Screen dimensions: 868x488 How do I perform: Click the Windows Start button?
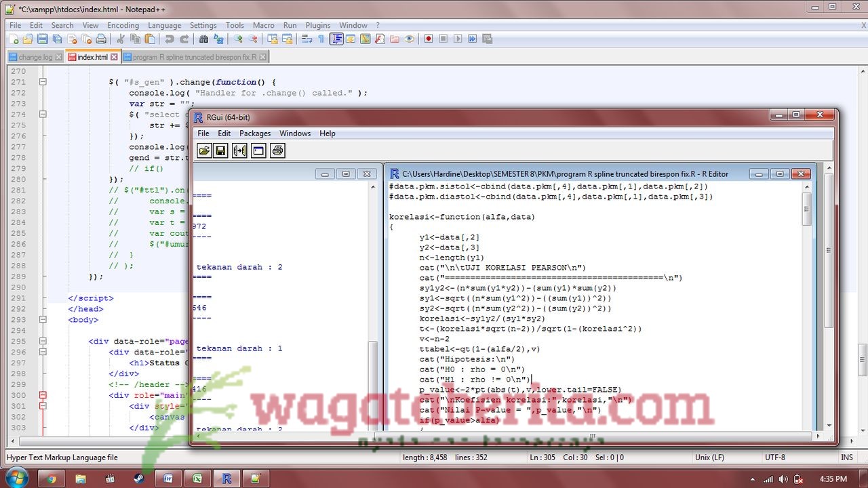[x=16, y=478]
